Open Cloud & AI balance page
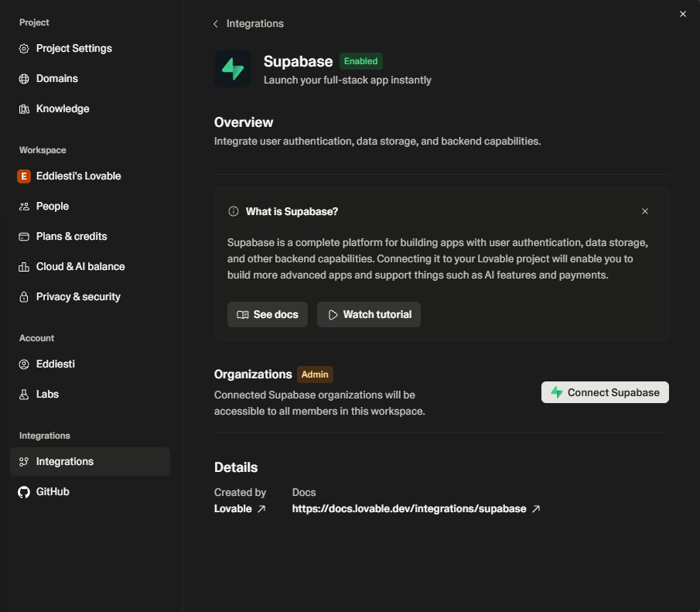The height and width of the screenshot is (612, 700). pos(80,267)
